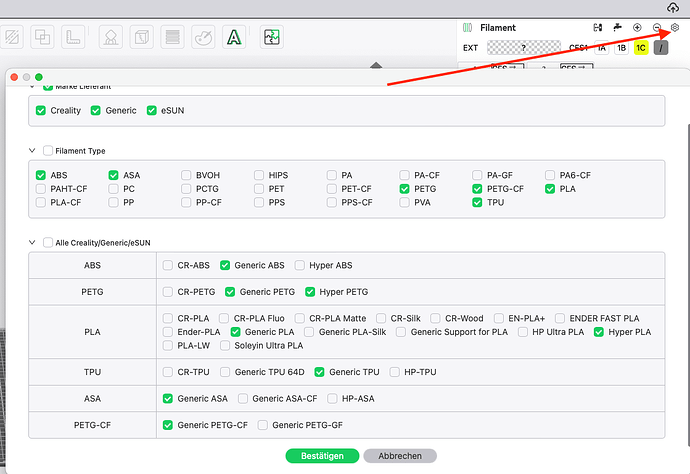Screen dimensions: 690x474
Task: Uncheck the eSUN brand checkbox
Action: [152, 110]
